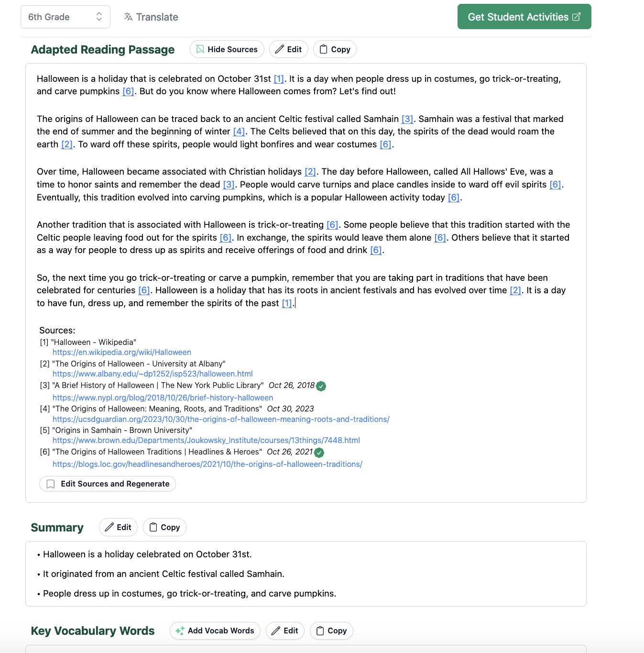Click the copy icon in Key Vocabulary Words row
This screenshot has width=644, height=653.
320,631
